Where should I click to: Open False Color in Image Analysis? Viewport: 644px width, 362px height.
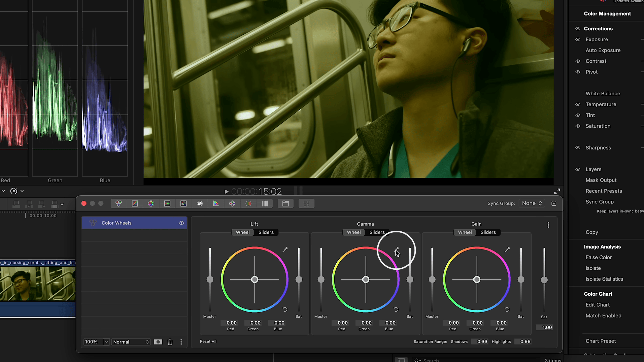[598, 257]
